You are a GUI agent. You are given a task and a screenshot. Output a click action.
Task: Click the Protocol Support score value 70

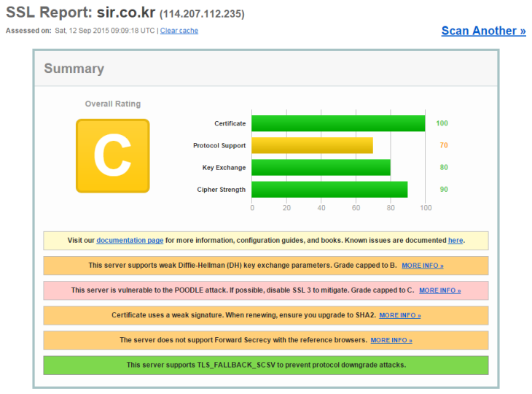[x=443, y=145]
